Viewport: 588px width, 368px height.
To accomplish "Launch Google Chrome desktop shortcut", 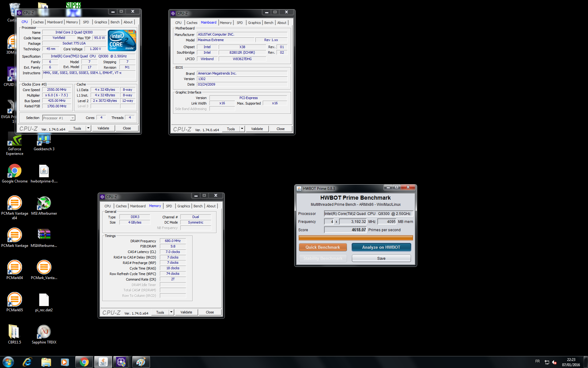I will [x=15, y=174].
